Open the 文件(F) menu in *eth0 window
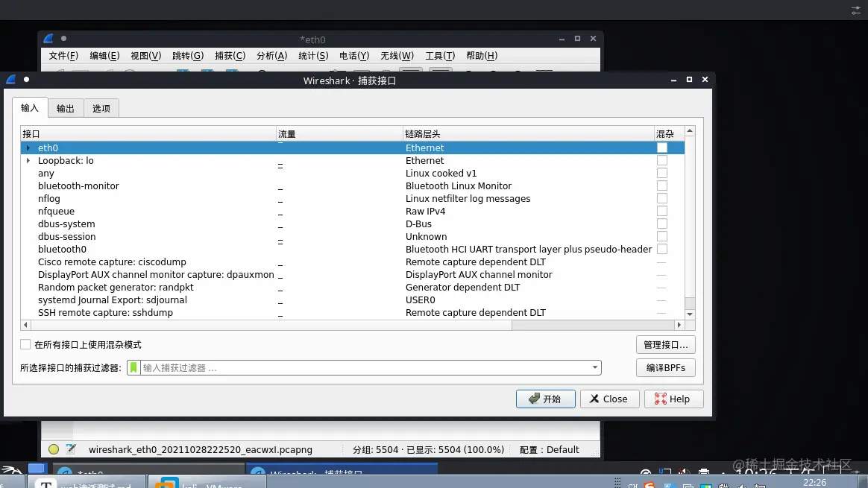This screenshot has width=868, height=488. point(63,55)
